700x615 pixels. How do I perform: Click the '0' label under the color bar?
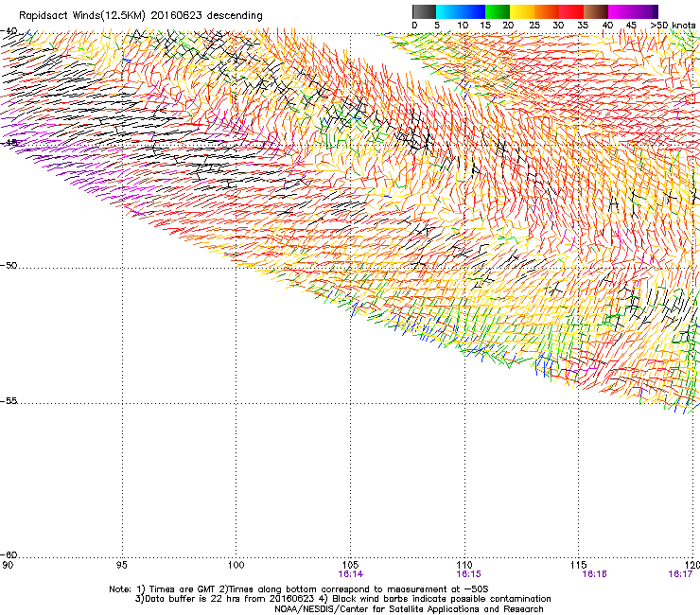click(414, 26)
